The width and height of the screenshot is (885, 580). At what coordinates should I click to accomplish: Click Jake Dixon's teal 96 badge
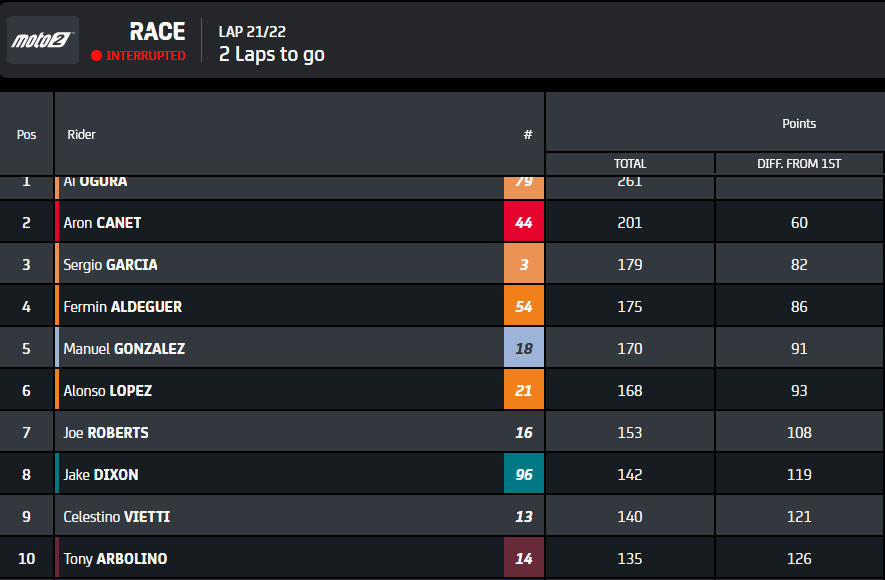point(524,474)
